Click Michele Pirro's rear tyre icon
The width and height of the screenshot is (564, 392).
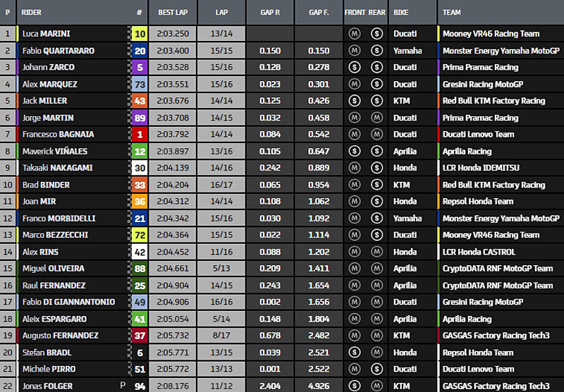(376, 369)
